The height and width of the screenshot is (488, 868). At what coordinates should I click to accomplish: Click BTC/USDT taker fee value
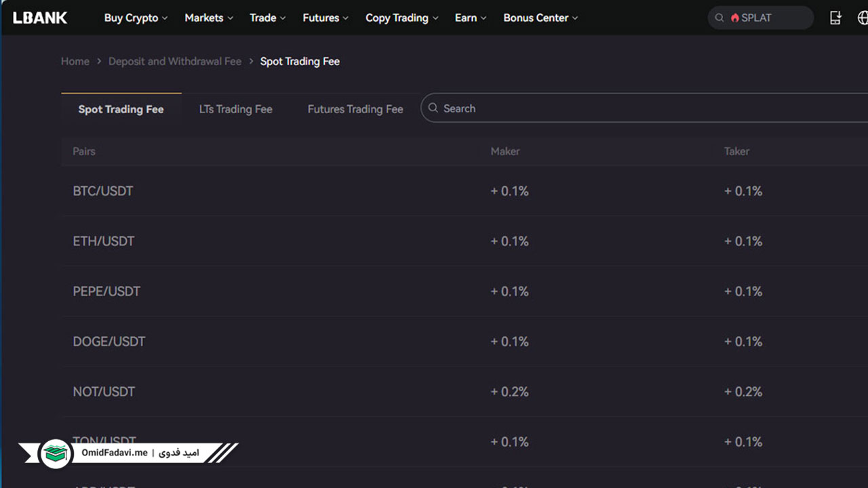pos(743,191)
